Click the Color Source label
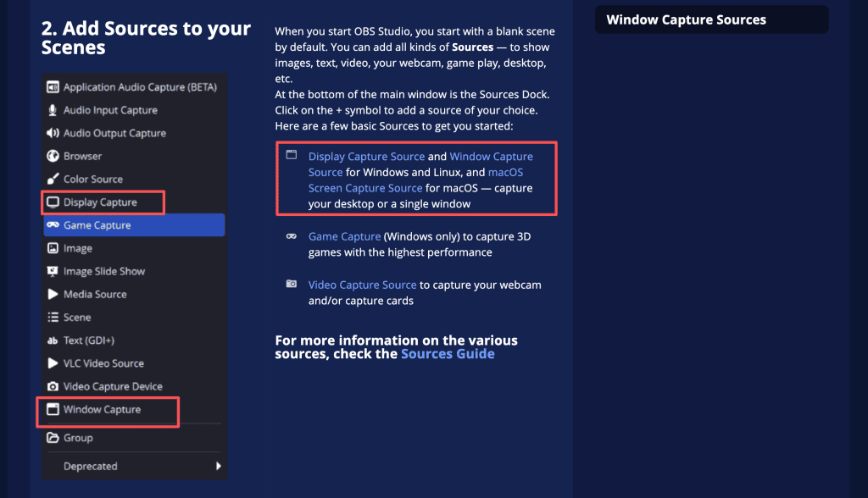The image size is (868, 498). coord(93,179)
